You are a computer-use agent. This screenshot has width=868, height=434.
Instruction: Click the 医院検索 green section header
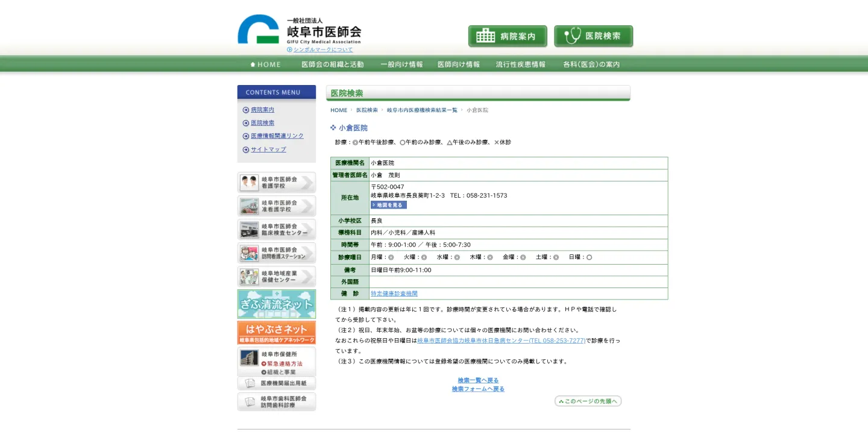[x=478, y=93]
